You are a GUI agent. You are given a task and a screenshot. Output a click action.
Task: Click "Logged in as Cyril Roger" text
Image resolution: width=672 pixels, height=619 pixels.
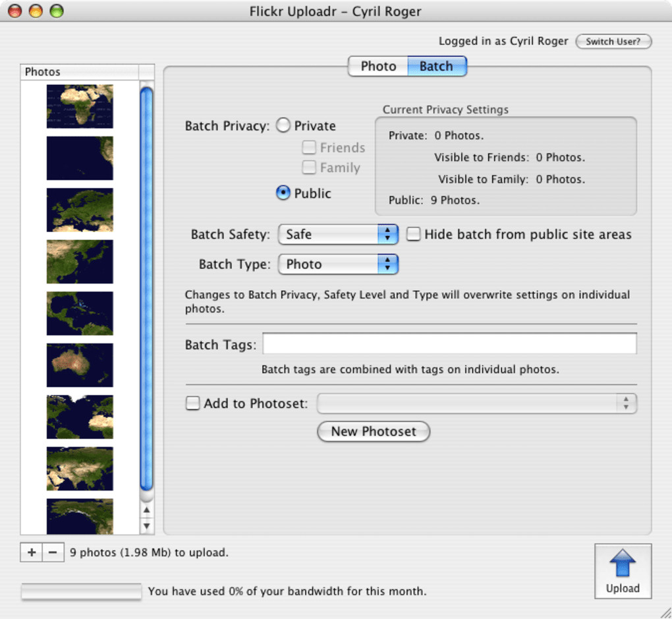(x=503, y=41)
